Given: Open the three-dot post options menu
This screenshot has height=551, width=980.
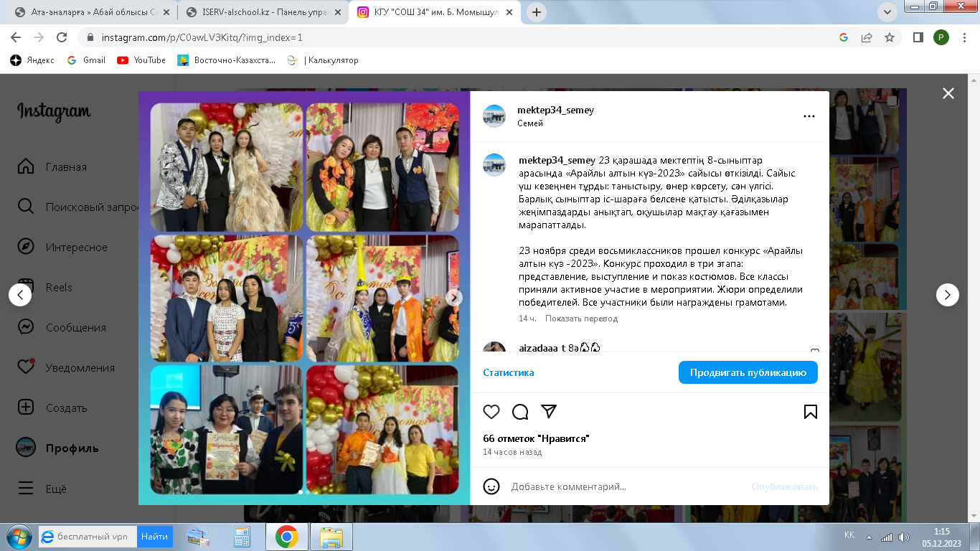Looking at the screenshot, I should coord(809,116).
